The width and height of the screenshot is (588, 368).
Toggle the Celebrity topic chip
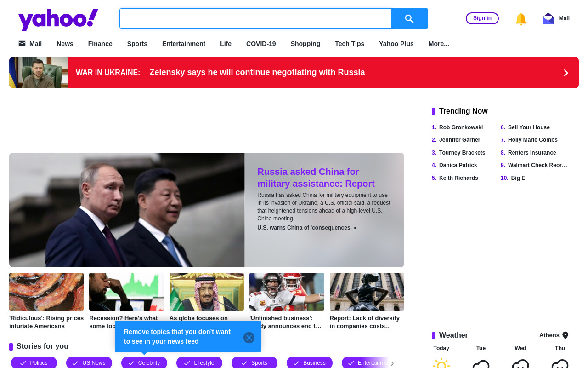tap(144, 362)
